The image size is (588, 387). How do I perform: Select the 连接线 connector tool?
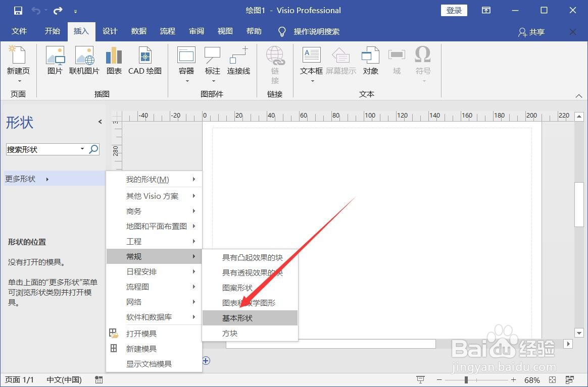pyautogui.click(x=238, y=61)
